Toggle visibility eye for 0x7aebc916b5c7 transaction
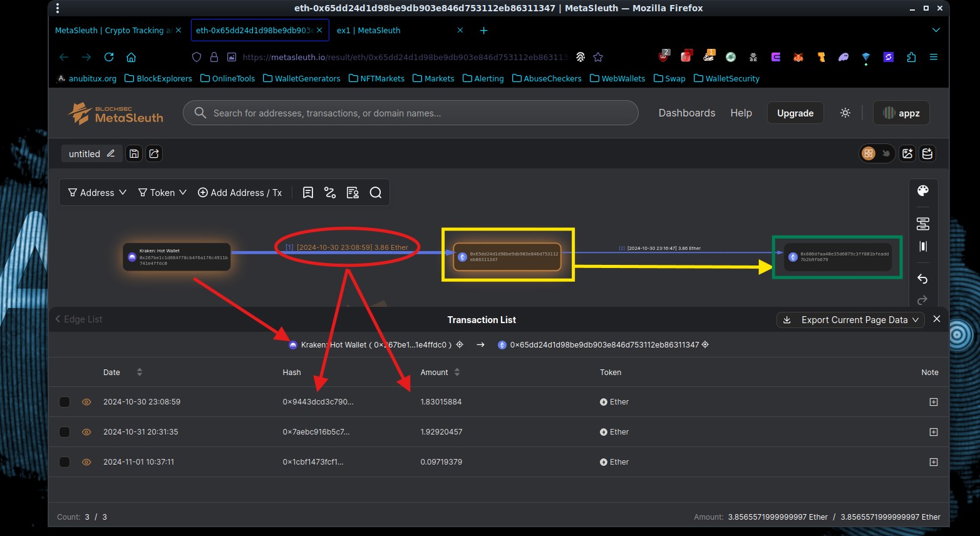 point(86,432)
